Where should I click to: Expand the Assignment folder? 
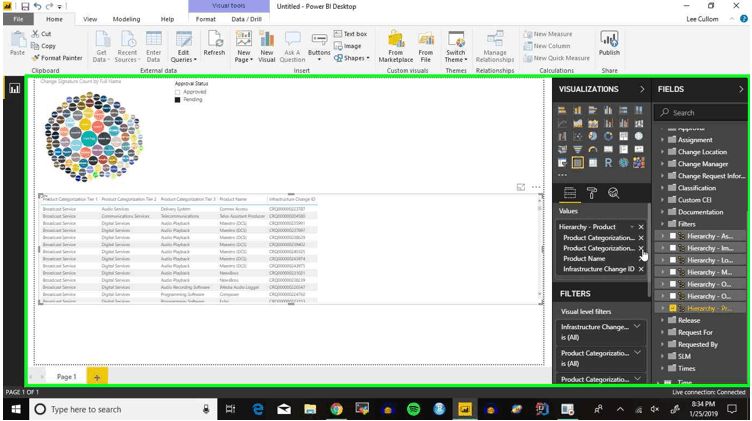(662, 140)
